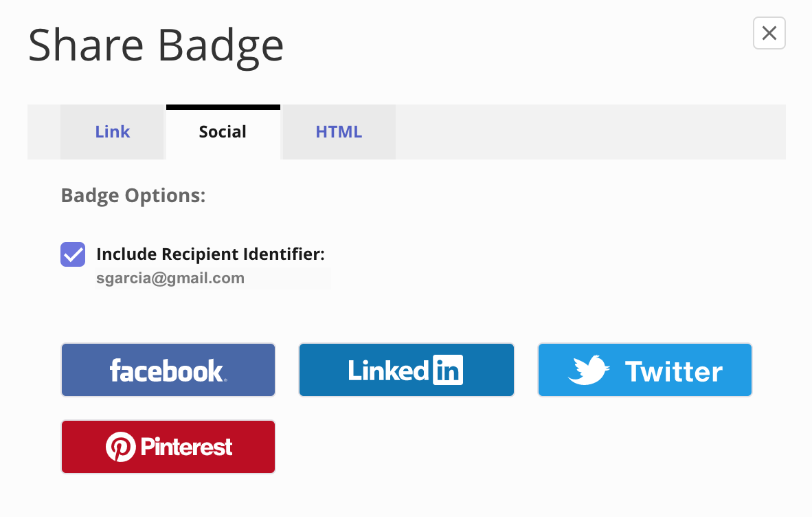Uncheck the Include Recipient Identifier checkbox

(x=73, y=254)
